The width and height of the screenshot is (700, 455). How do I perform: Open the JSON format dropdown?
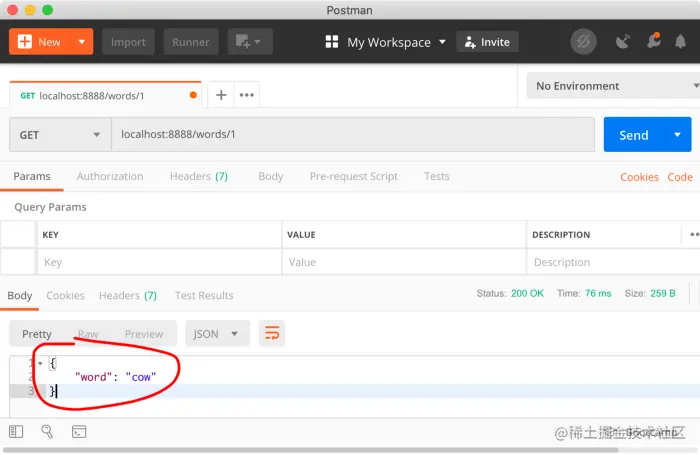pos(217,334)
